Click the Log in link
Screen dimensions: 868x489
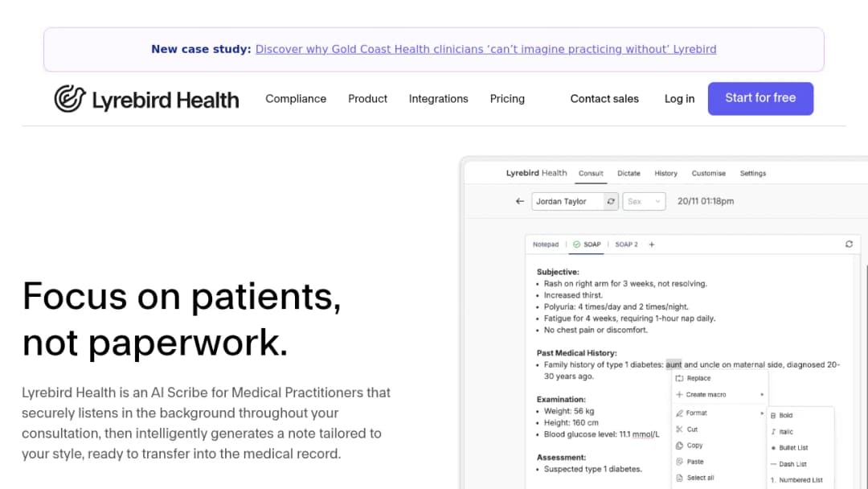tap(679, 99)
